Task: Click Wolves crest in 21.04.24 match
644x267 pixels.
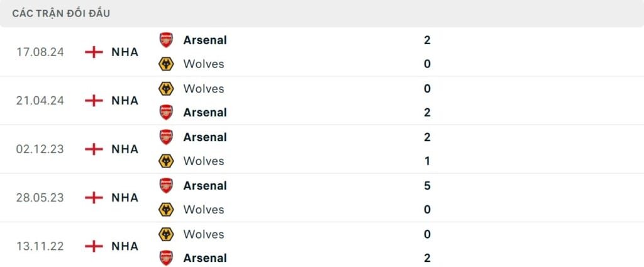Action: pos(166,88)
